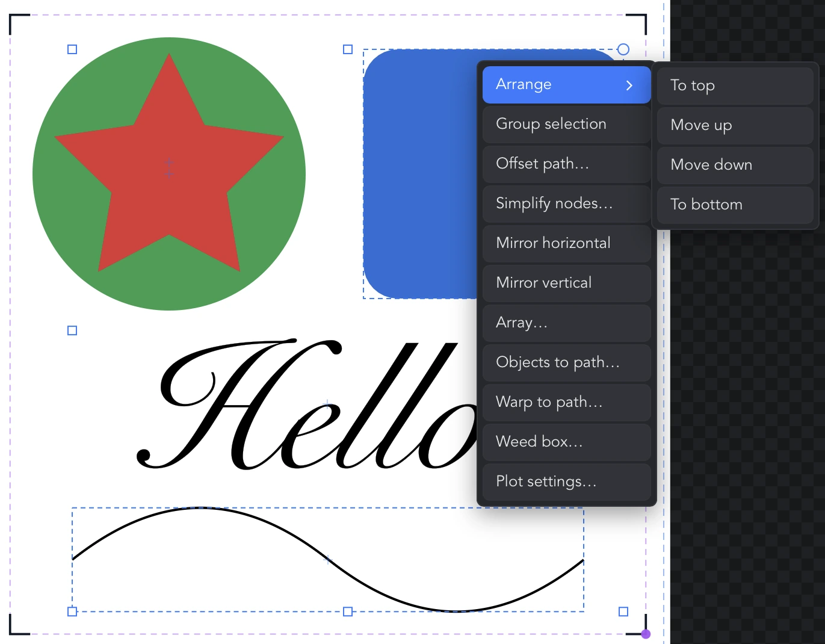Click Move down in the Arrange submenu
This screenshot has height=644, width=825.
(735, 166)
